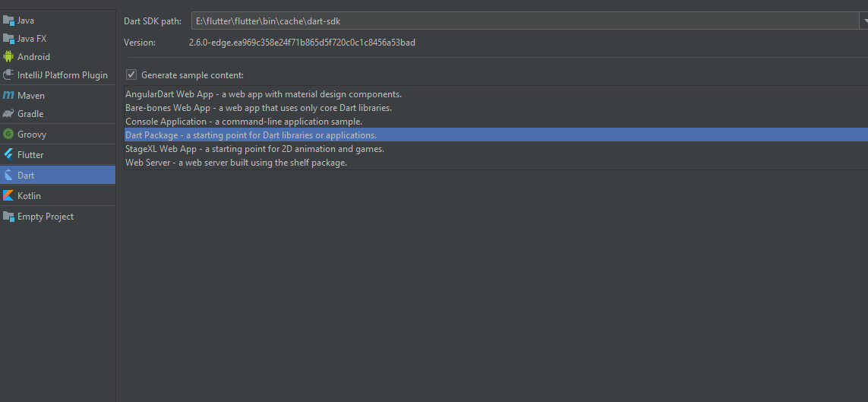Select Gradle project type label
Image resolution: width=868 pixels, height=402 pixels.
pos(30,113)
